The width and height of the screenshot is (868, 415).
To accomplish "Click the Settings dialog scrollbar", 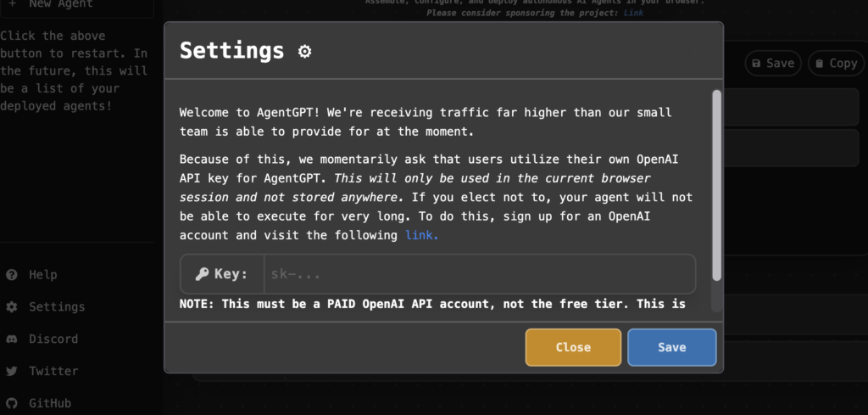I will (x=716, y=187).
